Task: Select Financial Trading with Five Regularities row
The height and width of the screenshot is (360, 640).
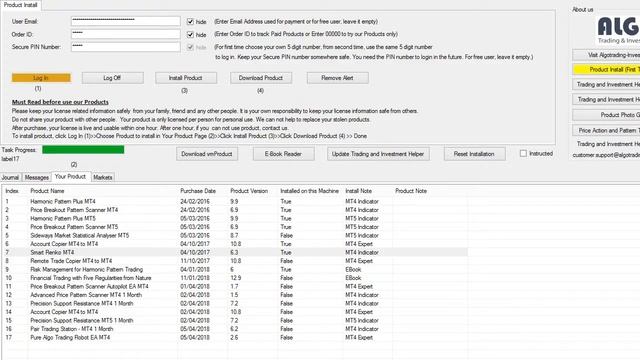Action: click(236, 278)
